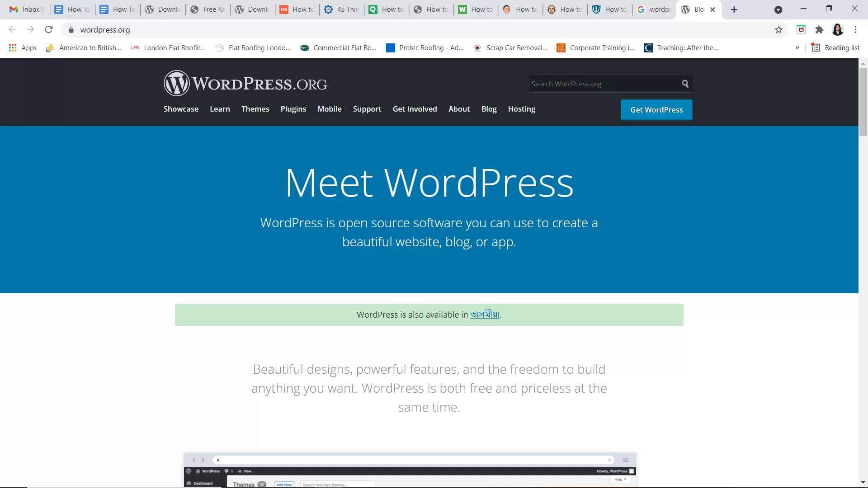Open the Reading list panel
868x488 pixels.
pos(835,47)
